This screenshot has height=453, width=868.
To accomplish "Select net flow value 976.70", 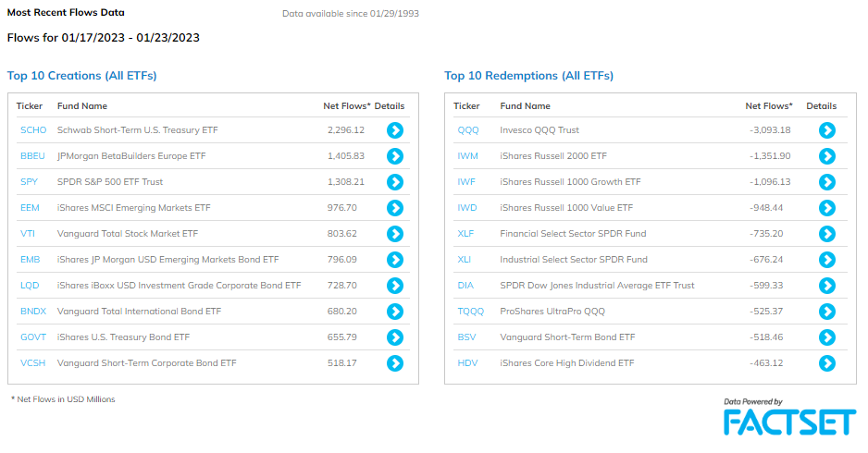I will (x=342, y=207).
